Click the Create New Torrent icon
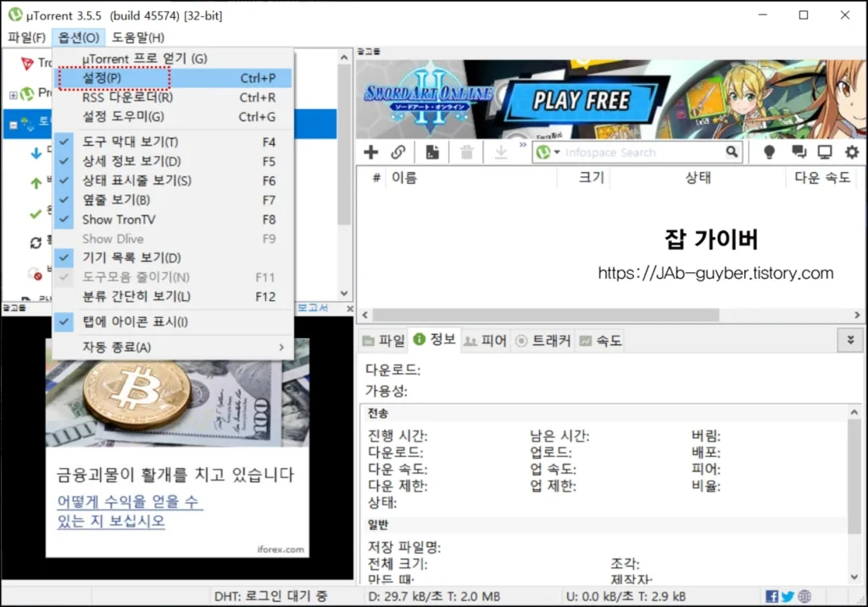The width and height of the screenshot is (868, 607). pyautogui.click(x=432, y=151)
